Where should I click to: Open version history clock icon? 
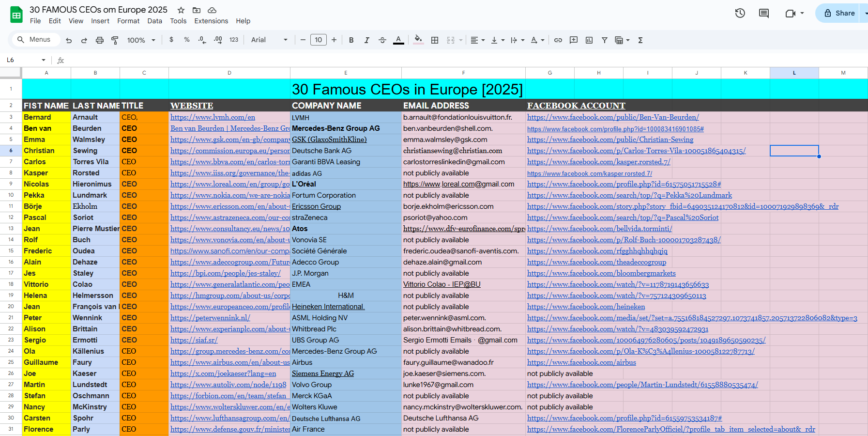[740, 13]
